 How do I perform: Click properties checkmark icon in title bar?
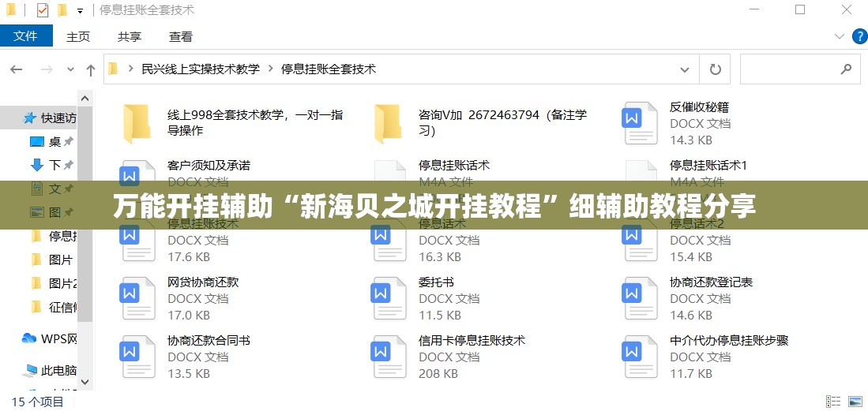coord(43,10)
